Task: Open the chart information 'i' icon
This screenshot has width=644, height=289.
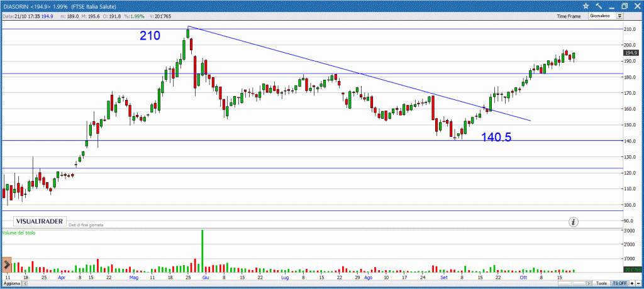Action: [x=574, y=222]
